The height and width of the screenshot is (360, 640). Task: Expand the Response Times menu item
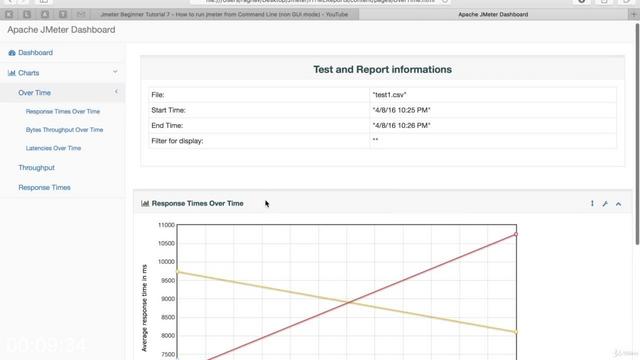[x=44, y=188]
